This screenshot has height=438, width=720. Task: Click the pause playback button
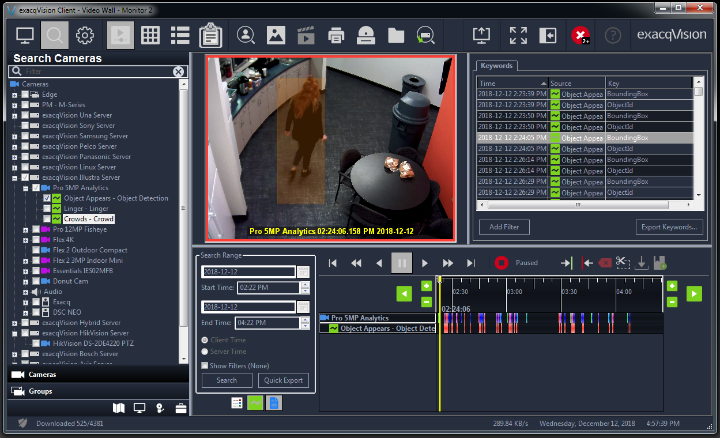tap(401, 263)
